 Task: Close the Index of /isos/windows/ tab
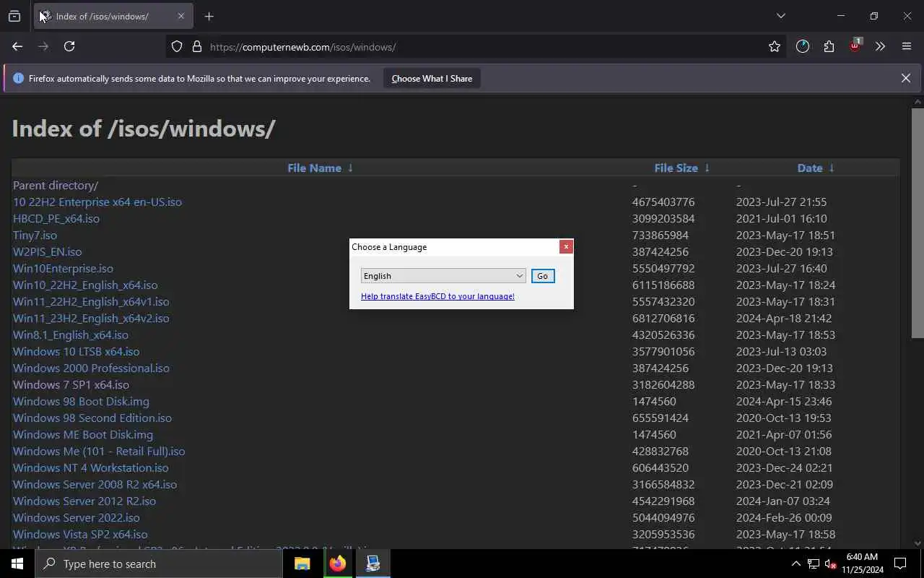pyautogui.click(x=181, y=16)
